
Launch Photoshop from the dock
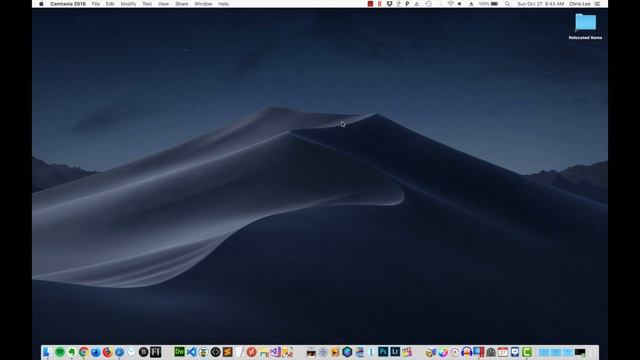point(383,351)
